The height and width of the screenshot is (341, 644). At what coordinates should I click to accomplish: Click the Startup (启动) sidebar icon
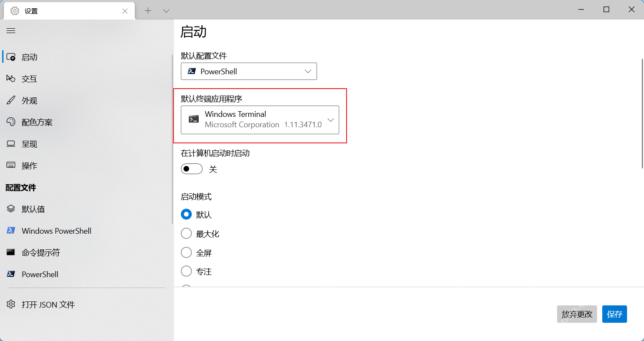(x=11, y=57)
